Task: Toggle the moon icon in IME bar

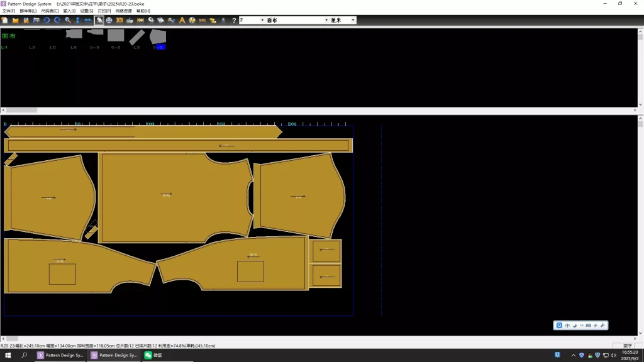Action: click(x=574, y=326)
